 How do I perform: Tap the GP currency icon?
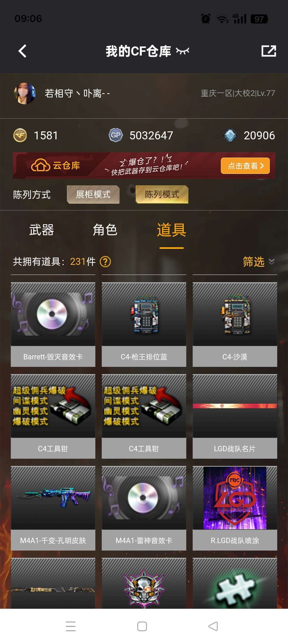pyautogui.click(x=116, y=135)
